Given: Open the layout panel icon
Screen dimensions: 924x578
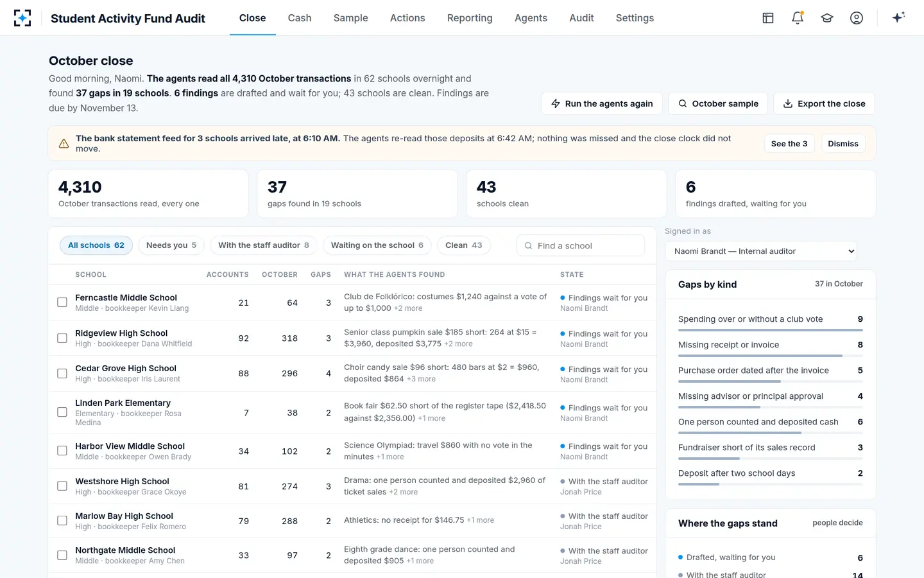Looking at the screenshot, I should tap(768, 18).
